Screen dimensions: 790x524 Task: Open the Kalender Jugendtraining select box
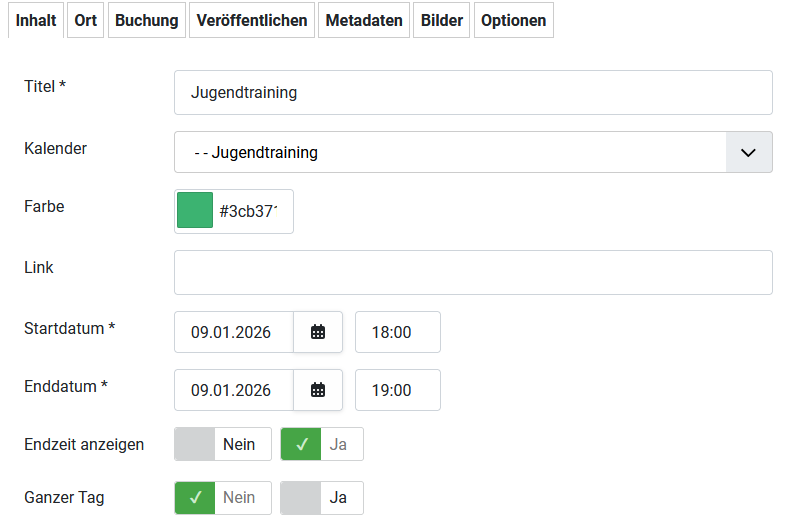click(x=450, y=152)
